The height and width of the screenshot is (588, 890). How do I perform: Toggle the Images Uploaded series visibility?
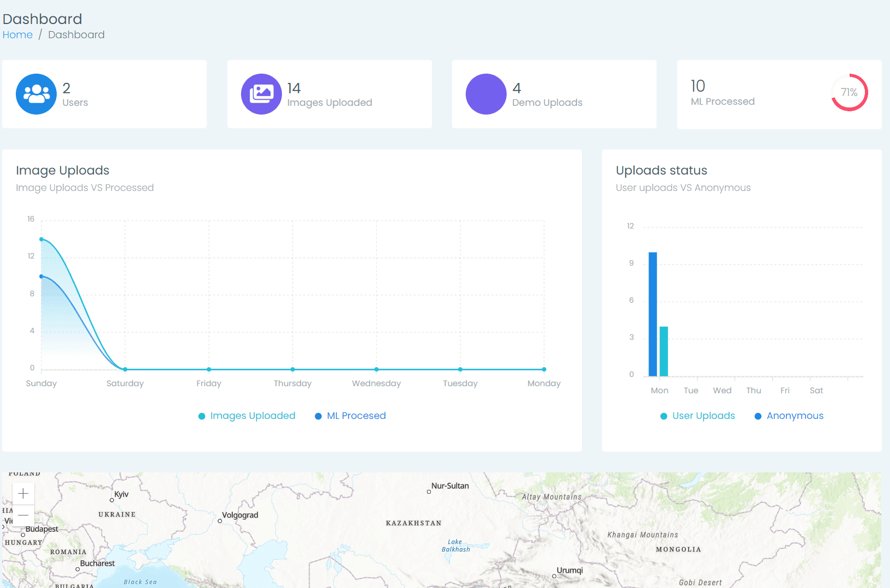pos(246,416)
